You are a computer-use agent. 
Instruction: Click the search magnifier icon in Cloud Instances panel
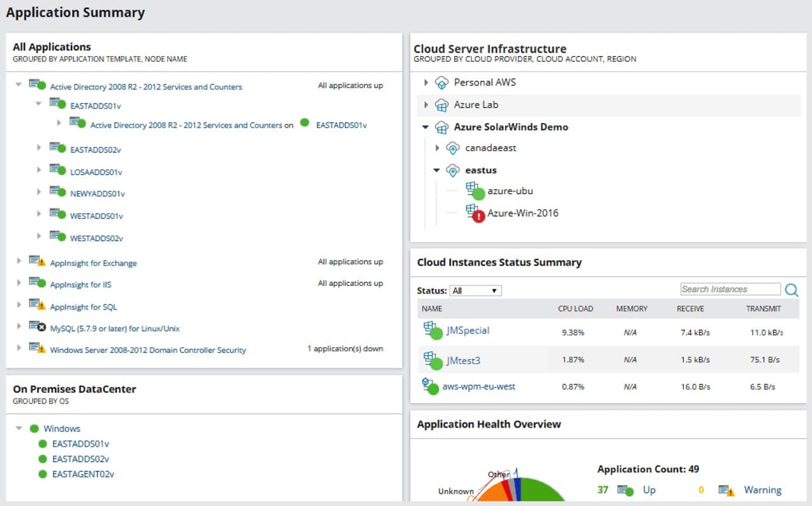tap(792, 290)
